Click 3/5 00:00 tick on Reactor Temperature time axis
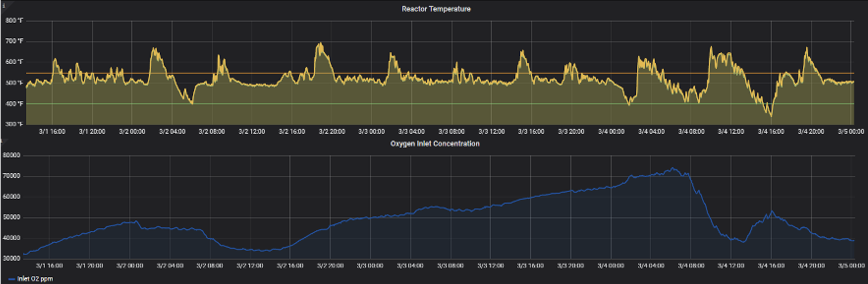Image resolution: width=868 pixels, height=284 pixels. pyautogui.click(x=850, y=132)
